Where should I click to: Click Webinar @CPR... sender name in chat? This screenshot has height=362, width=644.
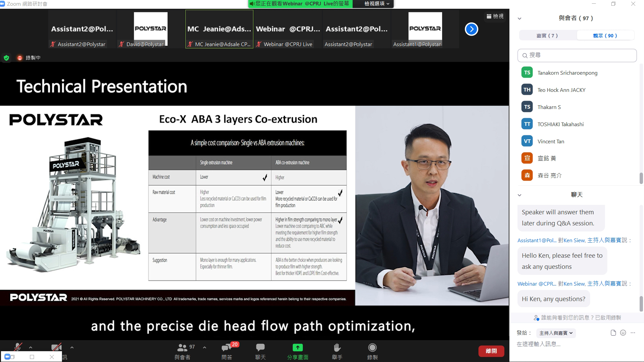pos(537,284)
